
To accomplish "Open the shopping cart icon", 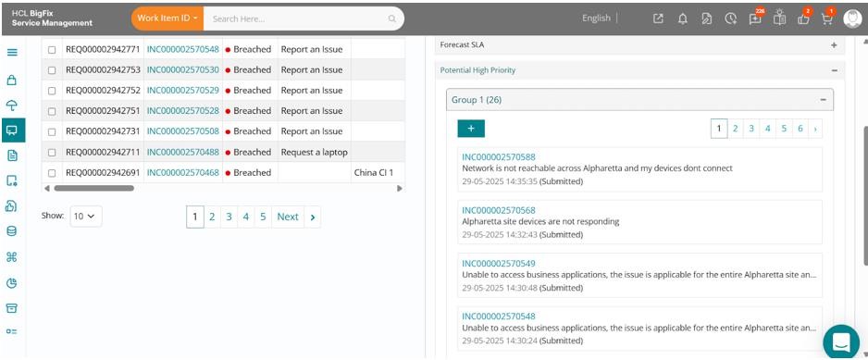I will (827, 19).
